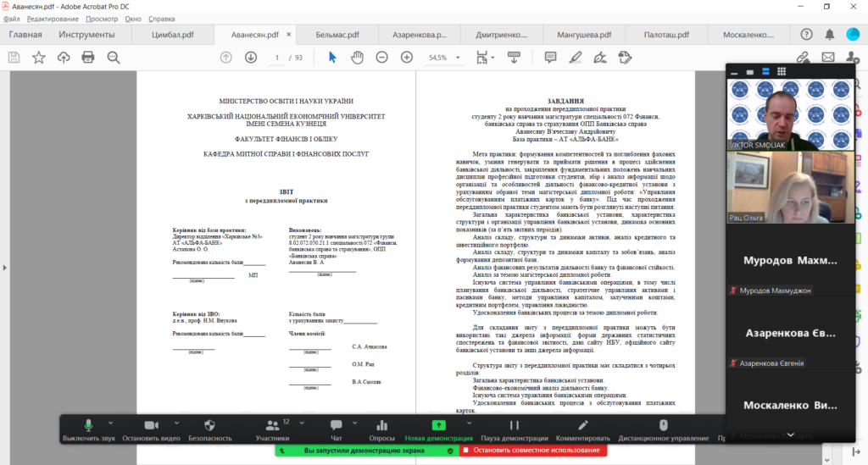Click the page number input field
The height and width of the screenshot is (465, 868).
click(277, 58)
